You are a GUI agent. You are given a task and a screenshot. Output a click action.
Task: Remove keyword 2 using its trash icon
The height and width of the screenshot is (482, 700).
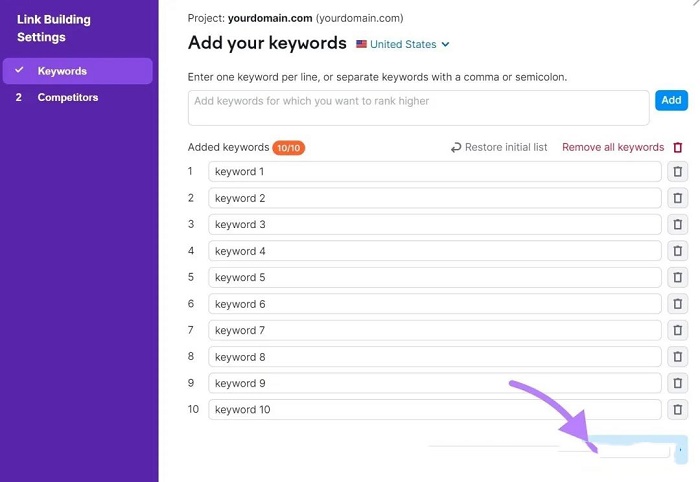677,198
